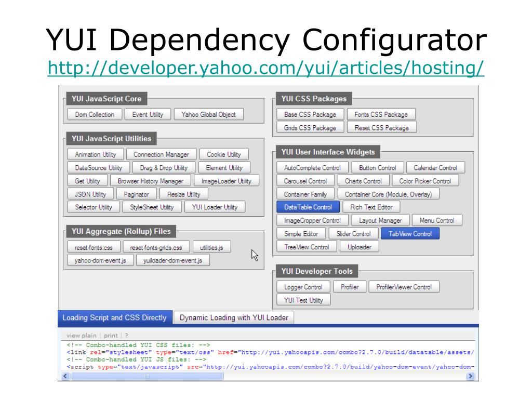Choose Slider Control widget

coord(353,234)
